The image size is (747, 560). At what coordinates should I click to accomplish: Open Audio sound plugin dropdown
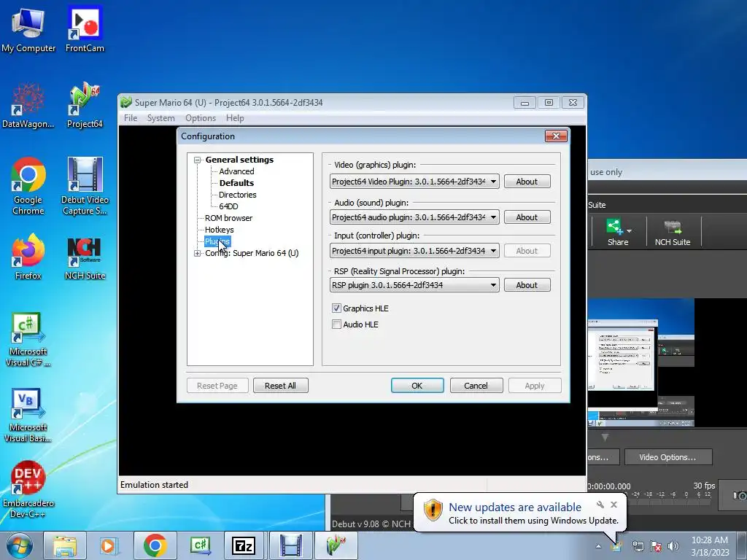click(x=414, y=217)
